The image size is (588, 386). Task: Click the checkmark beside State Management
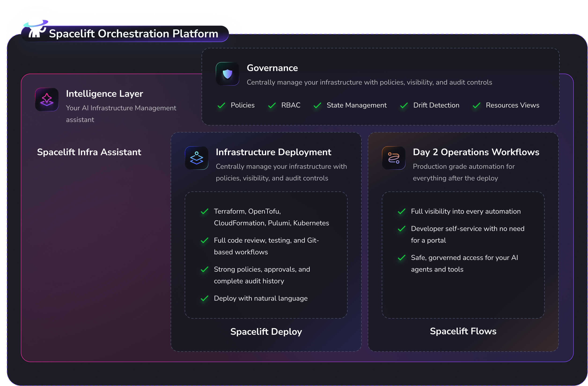(317, 105)
